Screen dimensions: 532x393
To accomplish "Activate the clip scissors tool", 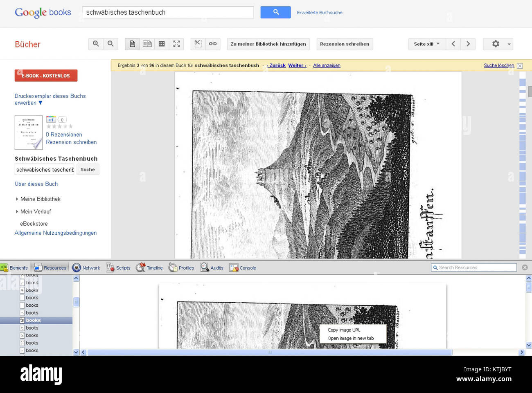I will pos(198,44).
